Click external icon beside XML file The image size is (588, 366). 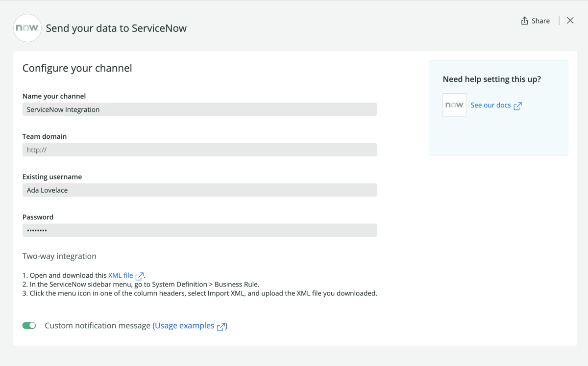[140, 276]
